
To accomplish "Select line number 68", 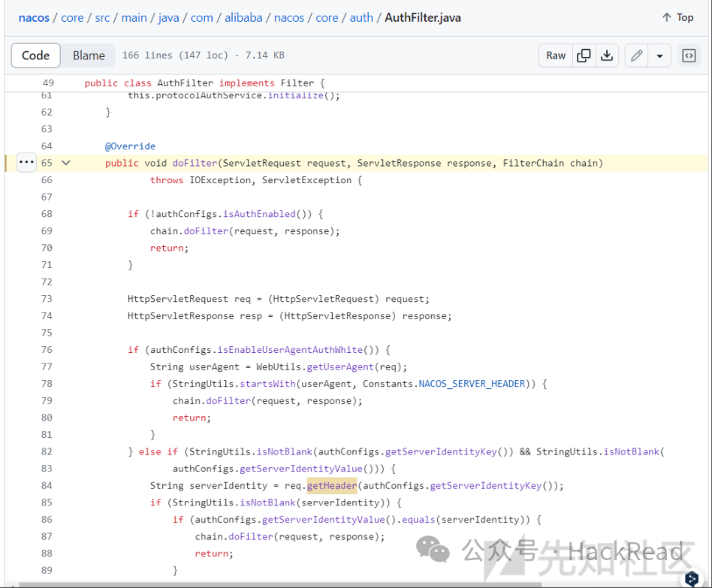I will [x=47, y=214].
